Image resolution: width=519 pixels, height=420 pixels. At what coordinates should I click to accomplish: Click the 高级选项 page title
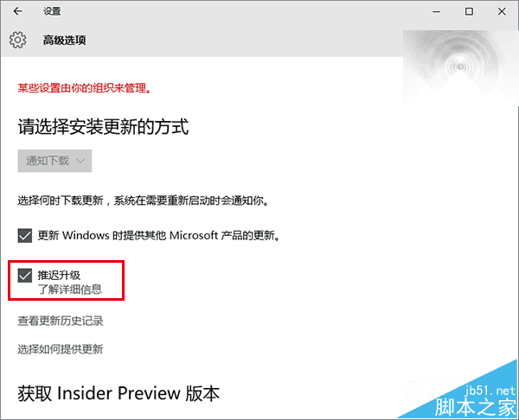click(65, 41)
